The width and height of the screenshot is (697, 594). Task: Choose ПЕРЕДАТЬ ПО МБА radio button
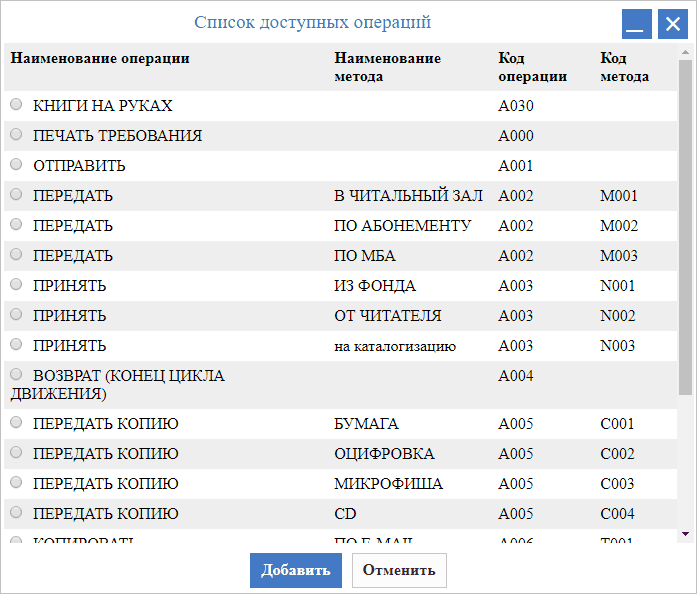(x=16, y=255)
